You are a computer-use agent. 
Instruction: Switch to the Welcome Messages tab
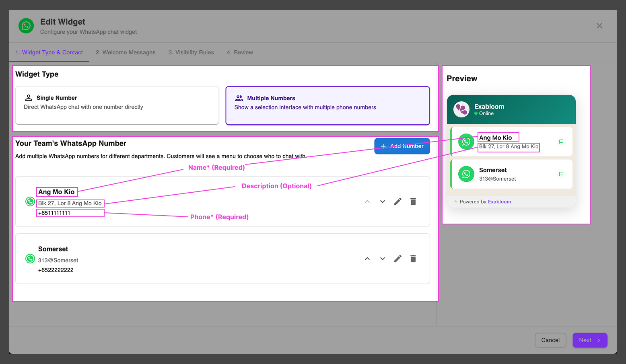coord(126,52)
